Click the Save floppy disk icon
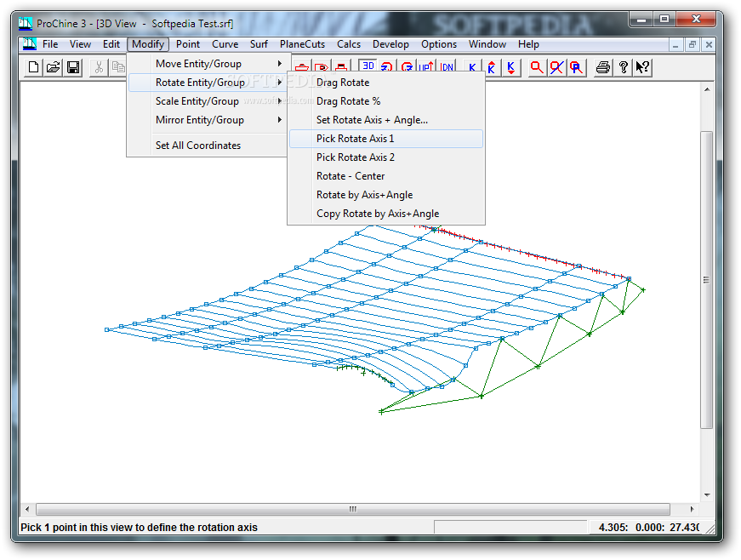This screenshot has height=560, width=741. pyautogui.click(x=73, y=67)
